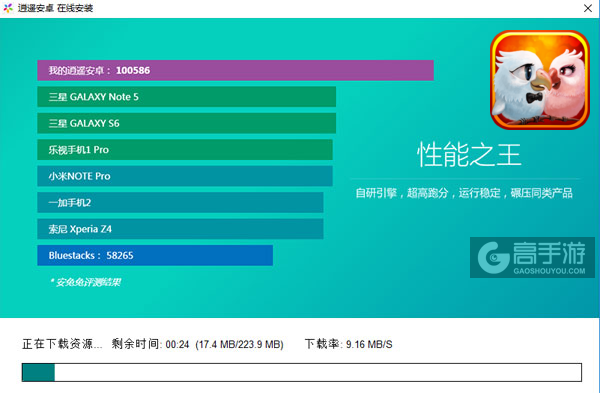This screenshot has width=600, height=393.
Task: Click the 下载率 9.16 MB/S text
Action: [349, 344]
